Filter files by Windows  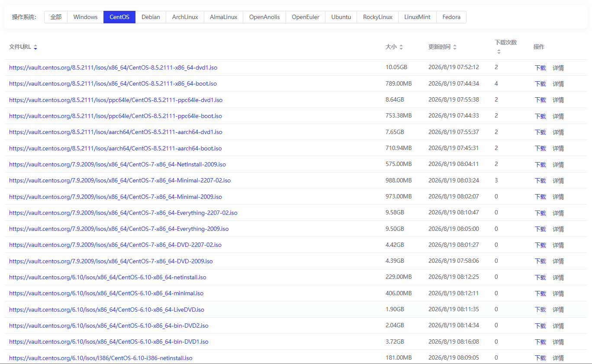tap(86, 17)
